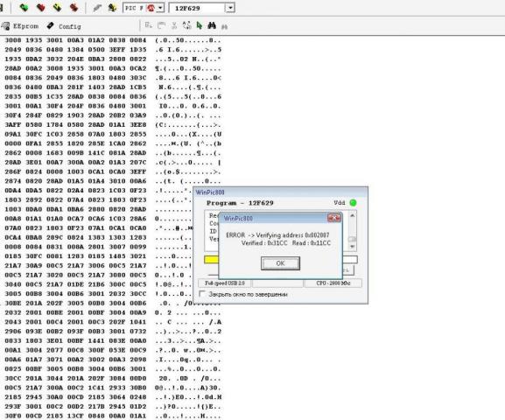This screenshot has height=420, width=505.
Task: Select hex value 286F
Action: click(x=13, y=171)
